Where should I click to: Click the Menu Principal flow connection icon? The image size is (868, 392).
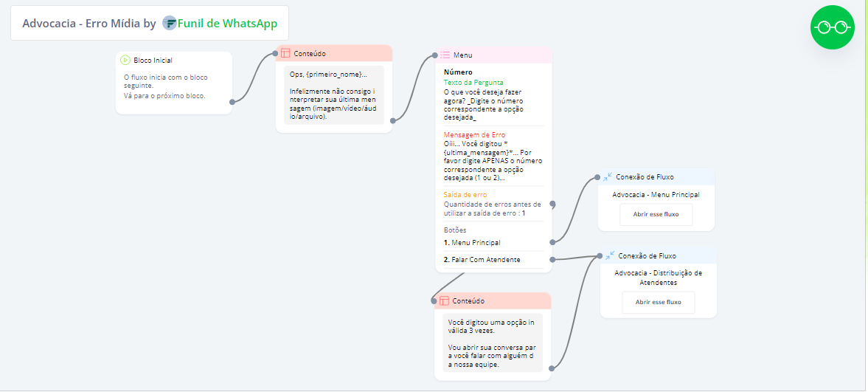click(607, 177)
